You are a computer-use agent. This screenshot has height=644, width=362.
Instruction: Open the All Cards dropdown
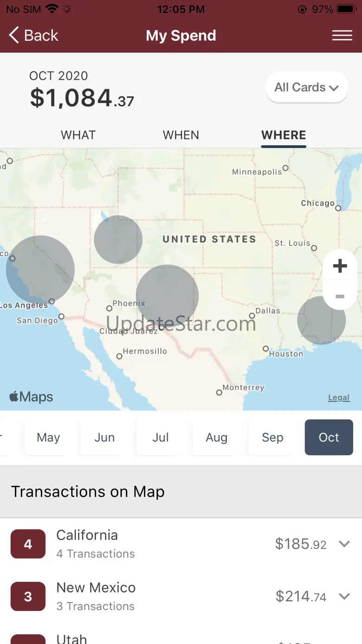click(306, 87)
